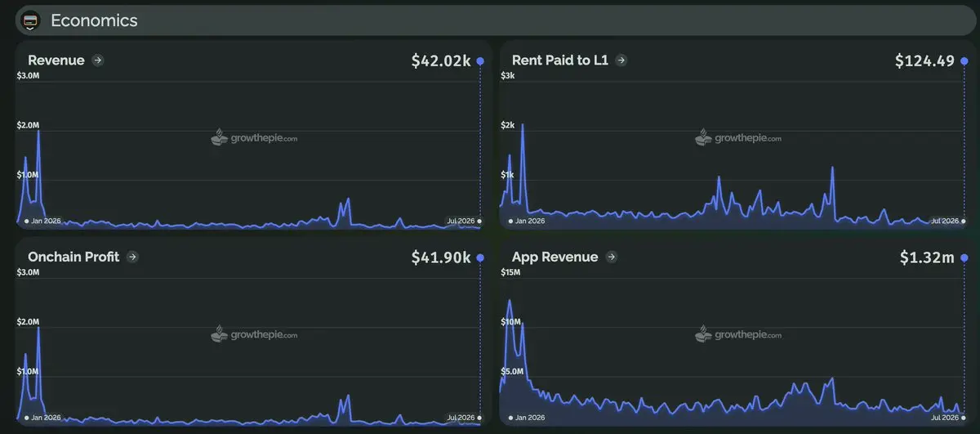The image size is (980, 434).
Task: Click the Onchain Profit title
Action: pyautogui.click(x=73, y=257)
